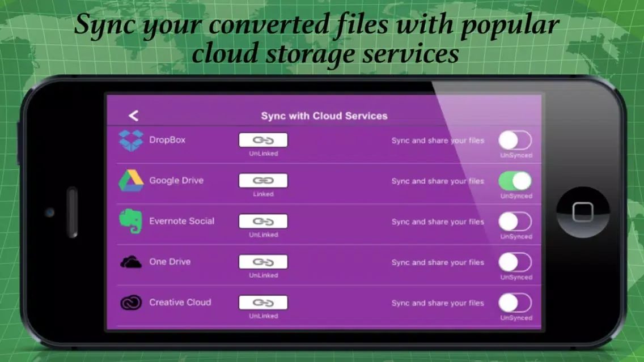Tap the Sync with Cloud Services title

[324, 116]
